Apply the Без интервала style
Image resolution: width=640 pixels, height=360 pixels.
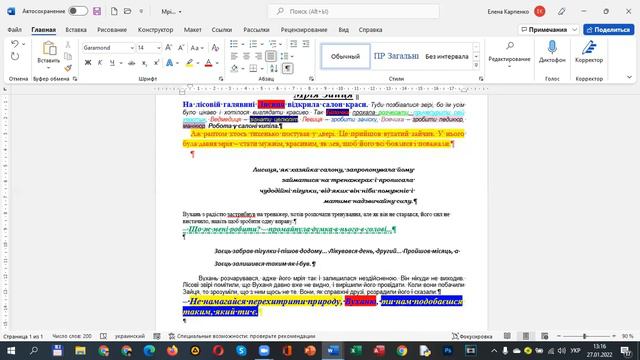coord(447,56)
